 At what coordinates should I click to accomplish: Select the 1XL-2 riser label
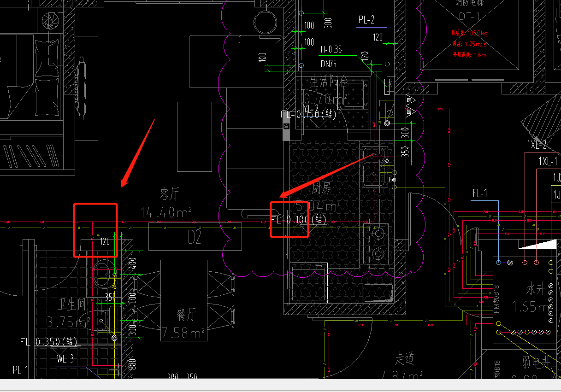click(537, 145)
